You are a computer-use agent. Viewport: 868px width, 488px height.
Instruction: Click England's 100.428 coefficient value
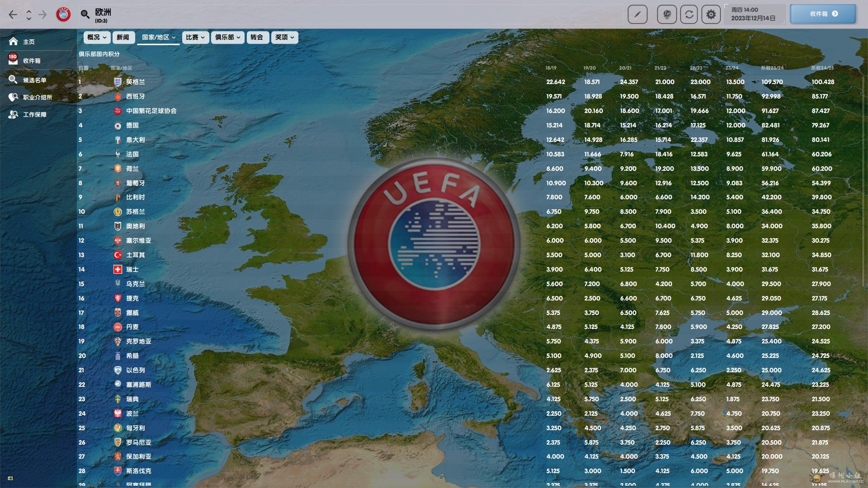click(823, 82)
